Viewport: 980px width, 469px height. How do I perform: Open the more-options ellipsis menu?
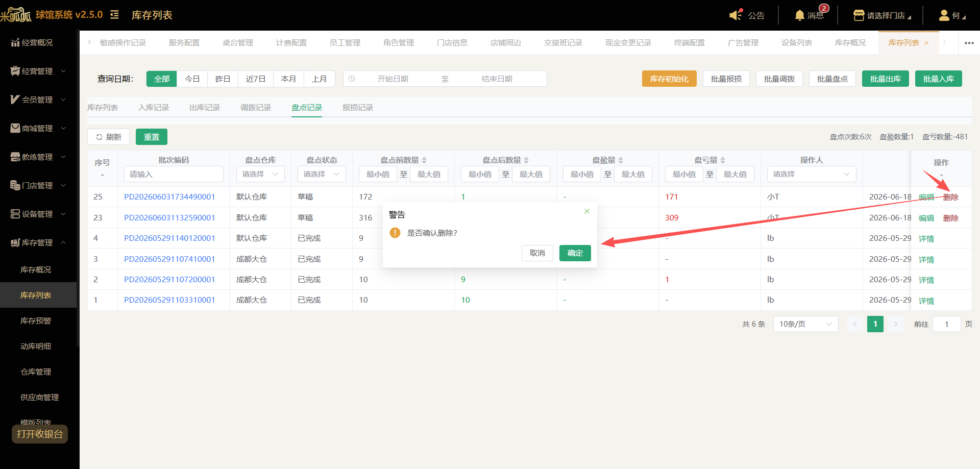point(969,43)
